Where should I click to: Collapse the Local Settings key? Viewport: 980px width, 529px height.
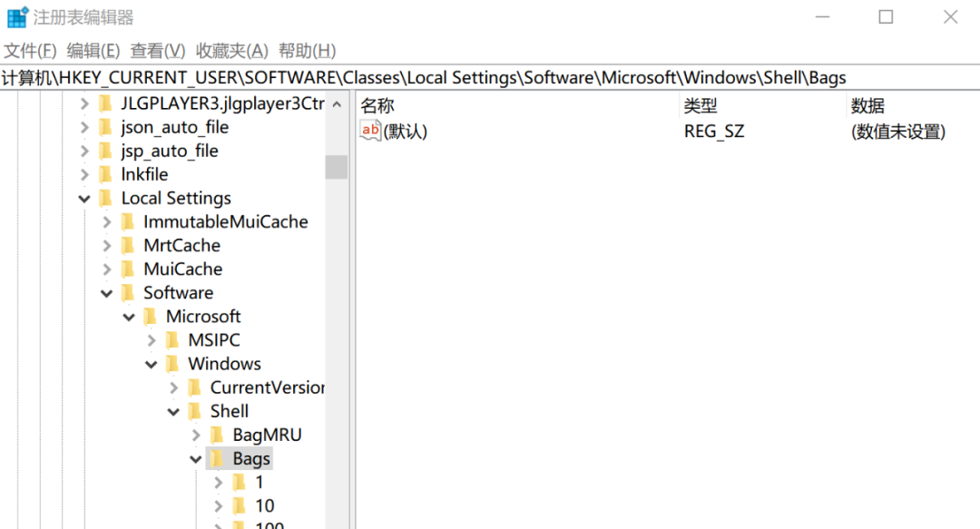[x=84, y=198]
